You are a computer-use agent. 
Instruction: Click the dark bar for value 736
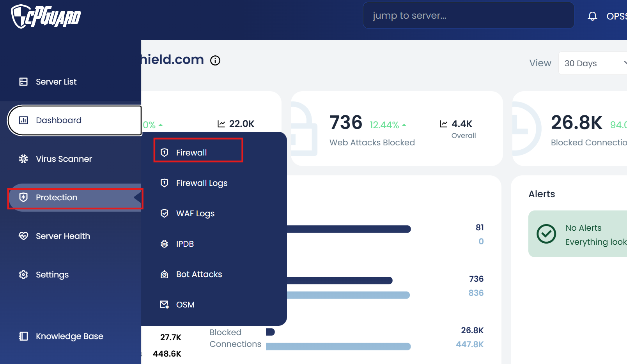tap(340, 280)
